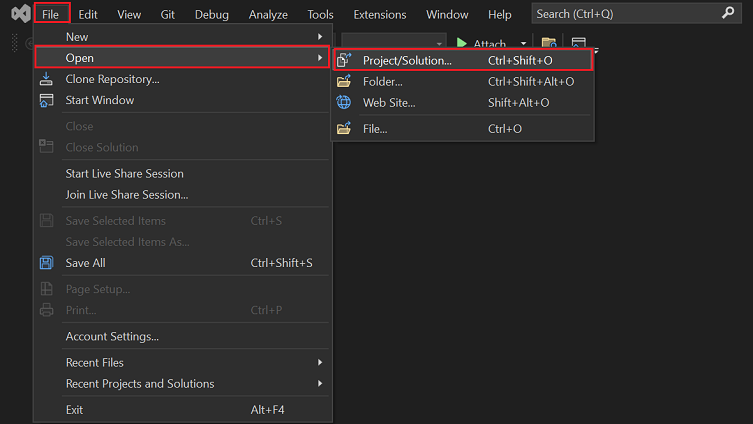Expand Recent Files submenu
Viewport: 753px width, 424px height.
[x=182, y=363]
